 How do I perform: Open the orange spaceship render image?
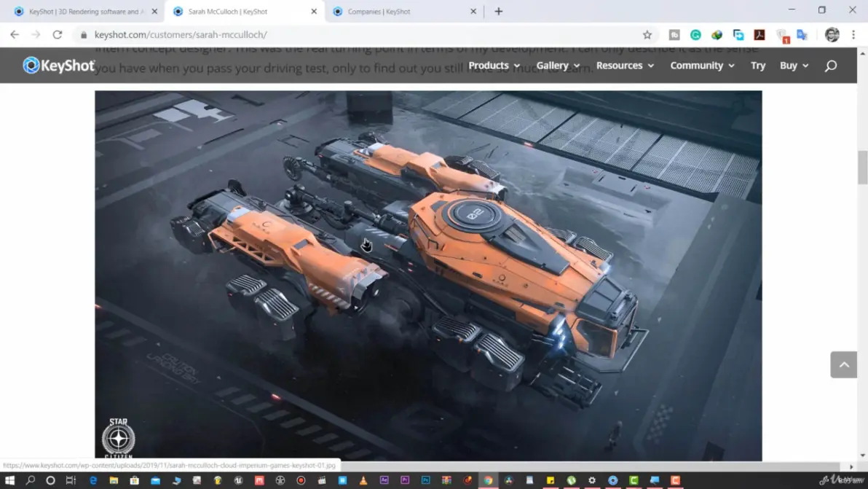(428, 275)
